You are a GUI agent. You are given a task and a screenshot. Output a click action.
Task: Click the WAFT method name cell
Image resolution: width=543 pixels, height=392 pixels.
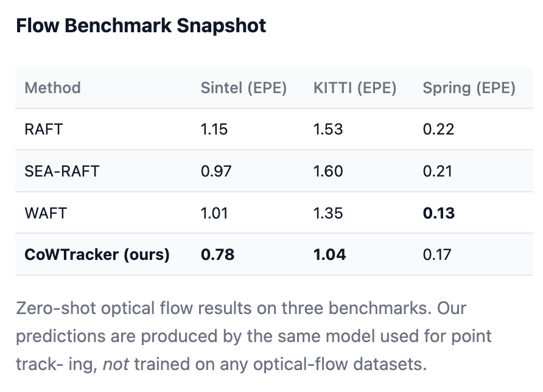[45, 212]
